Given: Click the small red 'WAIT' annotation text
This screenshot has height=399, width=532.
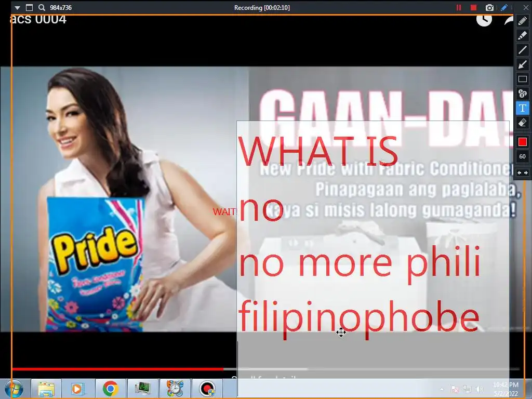Looking at the screenshot, I should coord(224,212).
